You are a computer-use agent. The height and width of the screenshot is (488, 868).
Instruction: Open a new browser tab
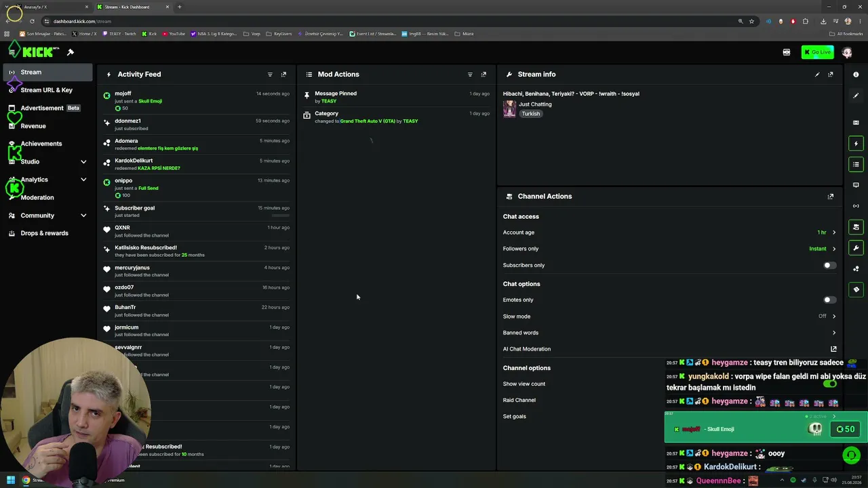coord(180,7)
